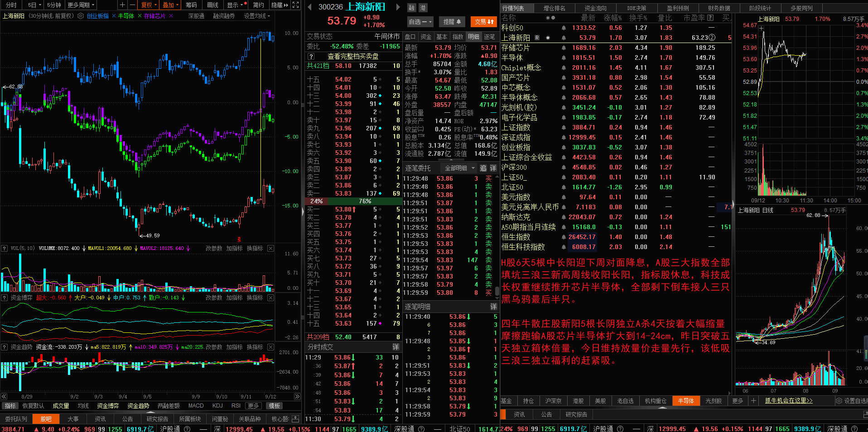Toggle 两融差额 indicator

169,406
